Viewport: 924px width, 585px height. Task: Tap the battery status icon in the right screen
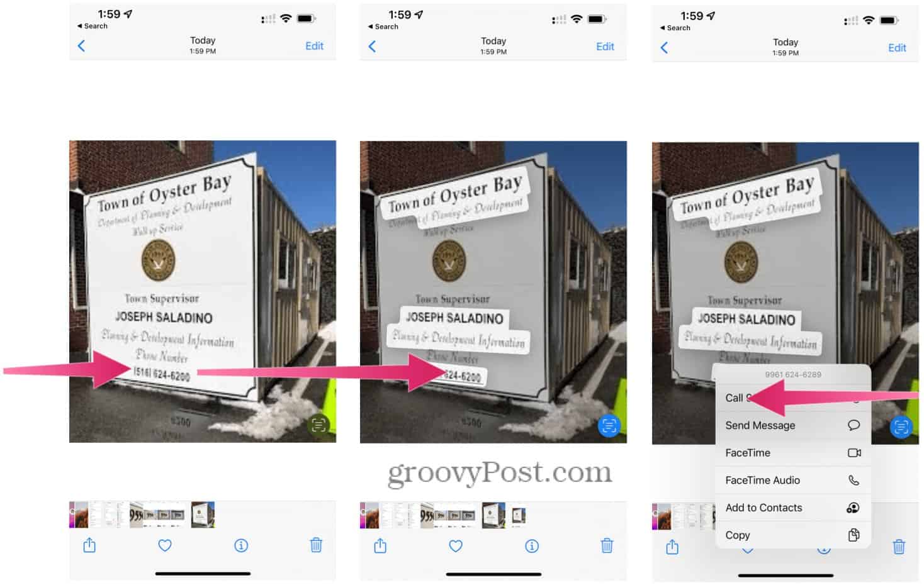point(889,20)
